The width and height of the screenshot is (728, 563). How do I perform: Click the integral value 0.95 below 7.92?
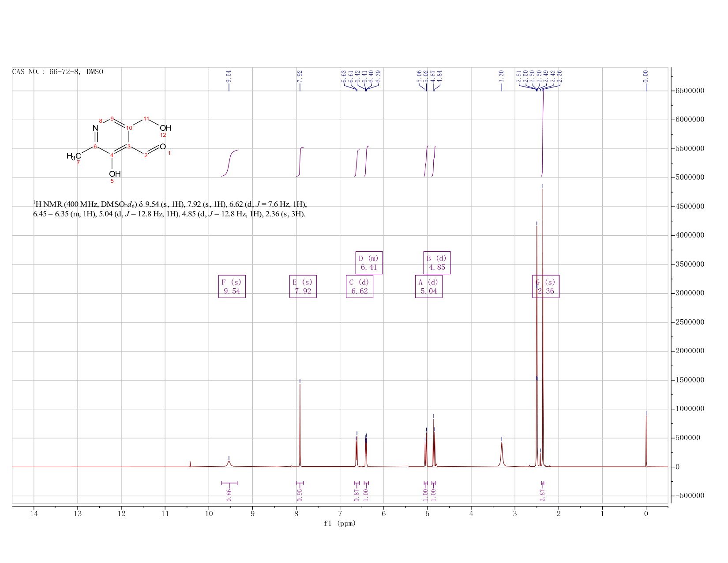300,495
